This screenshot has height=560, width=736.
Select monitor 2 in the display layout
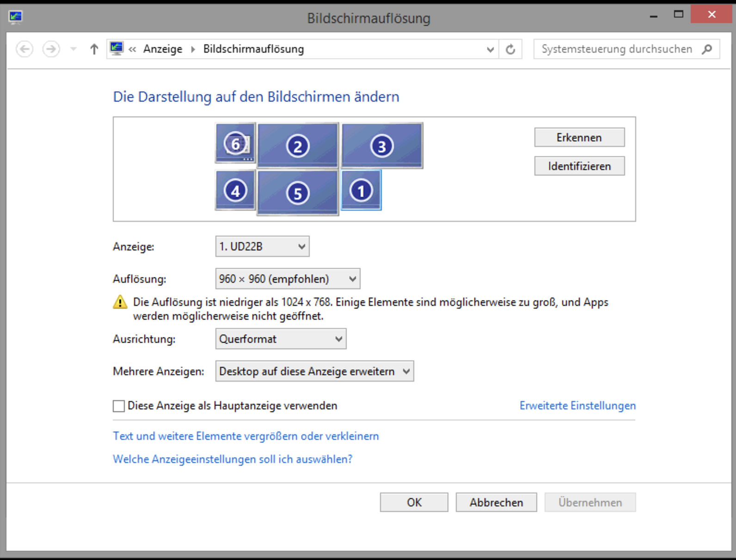(298, 146)
